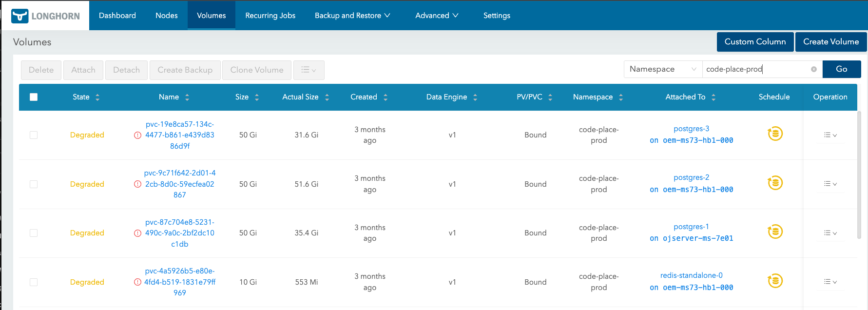Open operation menu for postgres-3 row
Screen dimensions: 868x310
(x=830, y=135)
